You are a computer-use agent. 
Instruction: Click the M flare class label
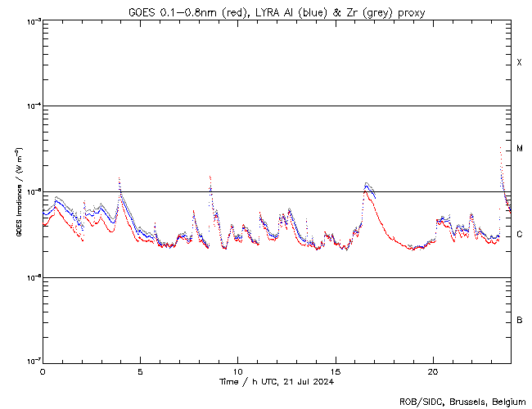pos(520,149)
